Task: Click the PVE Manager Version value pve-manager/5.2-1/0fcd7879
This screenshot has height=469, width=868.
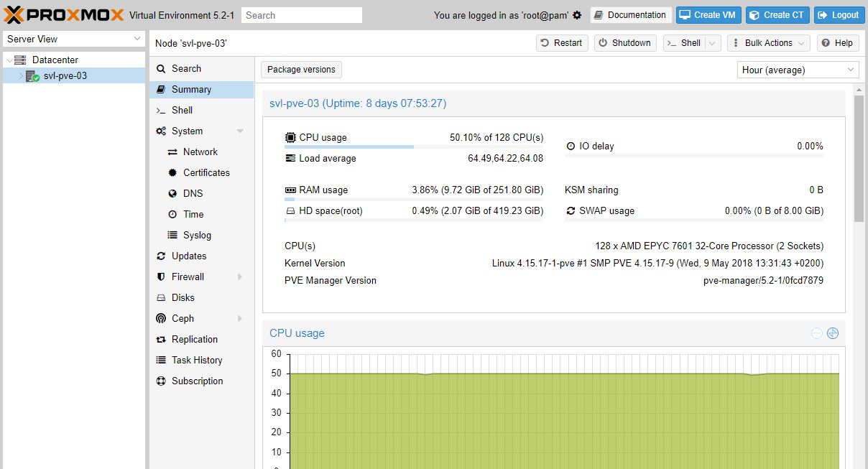Action: coord(763,281)
